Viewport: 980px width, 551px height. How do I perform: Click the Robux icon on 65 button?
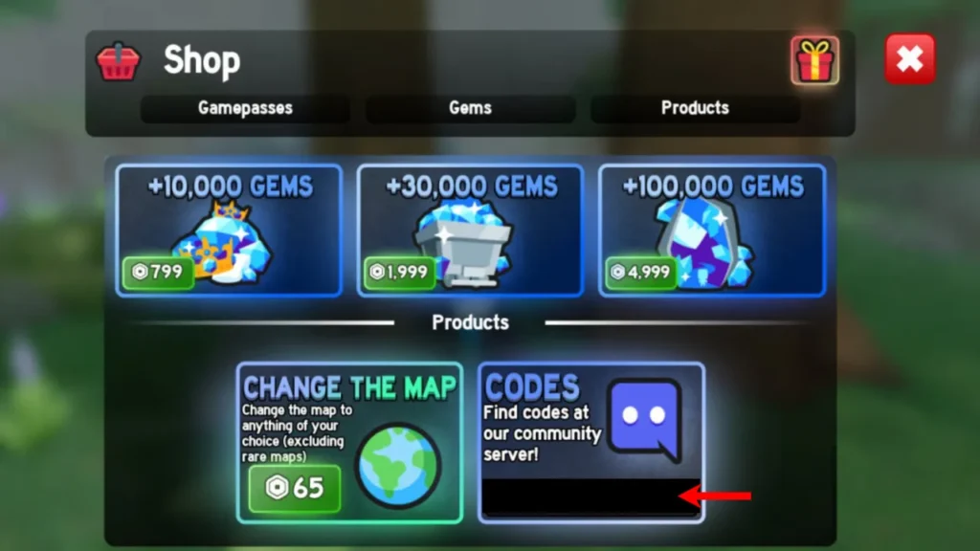pyautogui.click(x=277, y=487)
